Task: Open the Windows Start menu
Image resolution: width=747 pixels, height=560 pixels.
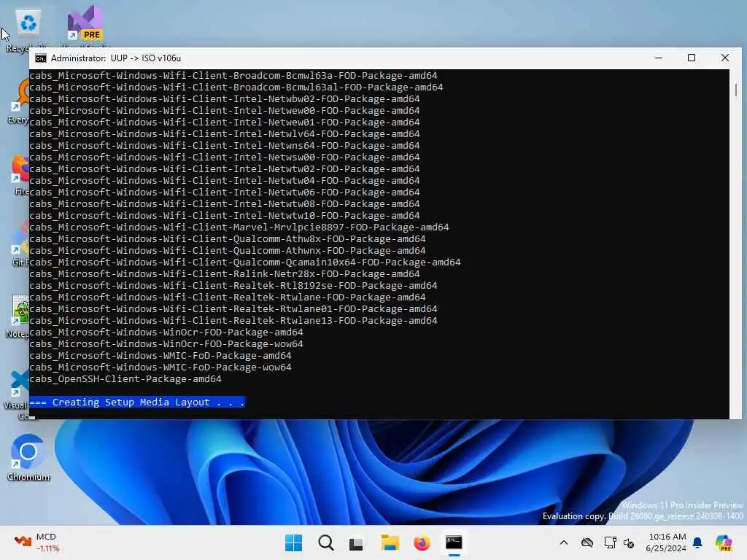Action: [x=293, y=542]
